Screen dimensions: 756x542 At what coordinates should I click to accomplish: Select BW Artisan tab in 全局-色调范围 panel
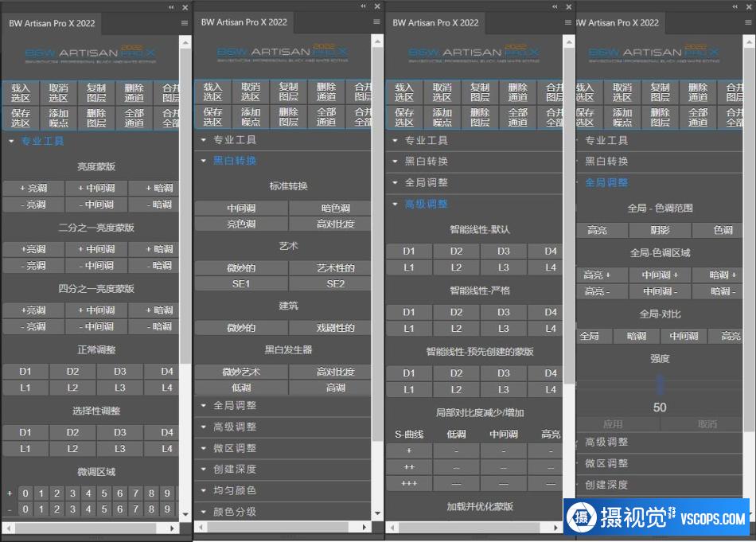coord(619,22)
